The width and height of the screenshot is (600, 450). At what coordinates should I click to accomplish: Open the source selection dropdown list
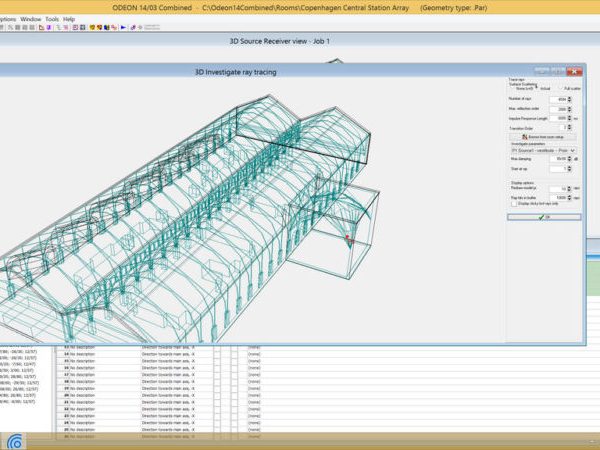click(572, 150)
